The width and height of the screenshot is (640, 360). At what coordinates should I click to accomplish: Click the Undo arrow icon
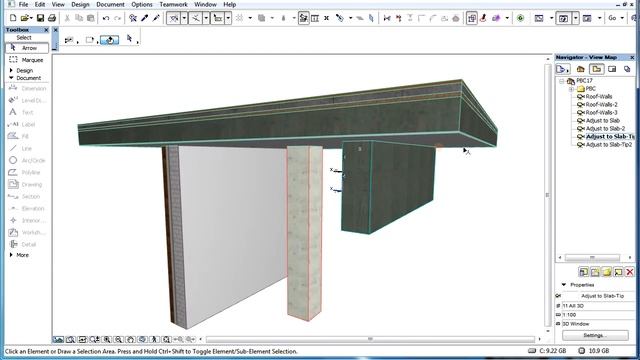(106, 18)
